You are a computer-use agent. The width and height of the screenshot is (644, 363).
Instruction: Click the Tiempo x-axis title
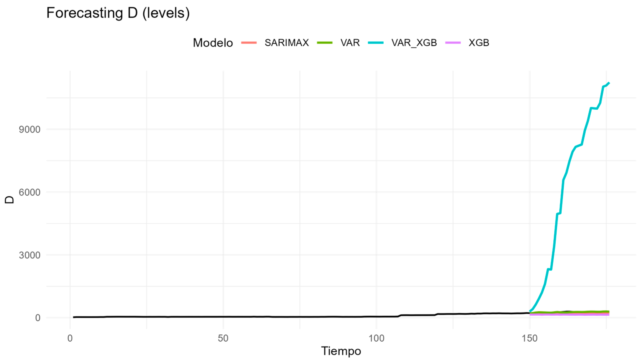(x=341, y=351)
